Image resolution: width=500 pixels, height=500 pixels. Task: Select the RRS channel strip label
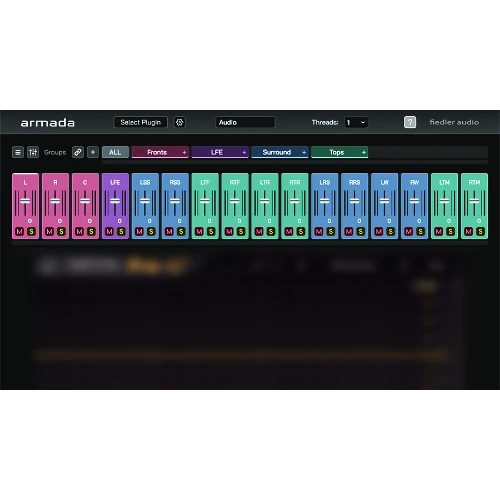click(355, 182)
